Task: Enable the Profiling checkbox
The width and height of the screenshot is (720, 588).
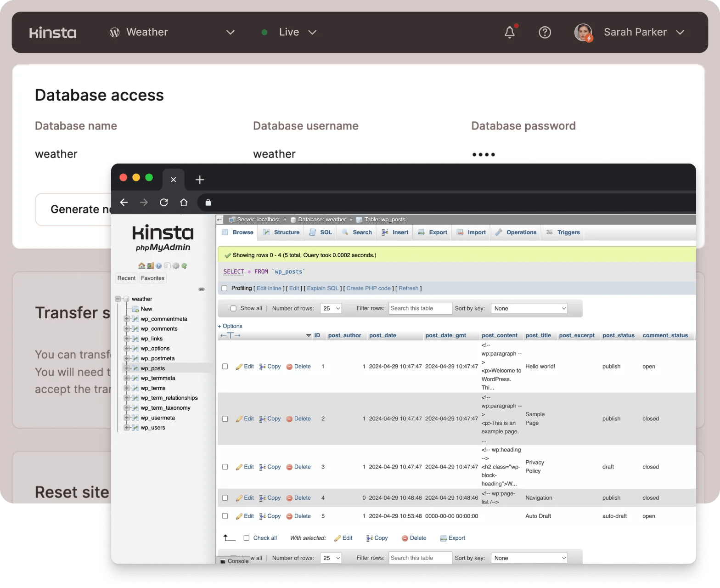Action: [225, 288]
